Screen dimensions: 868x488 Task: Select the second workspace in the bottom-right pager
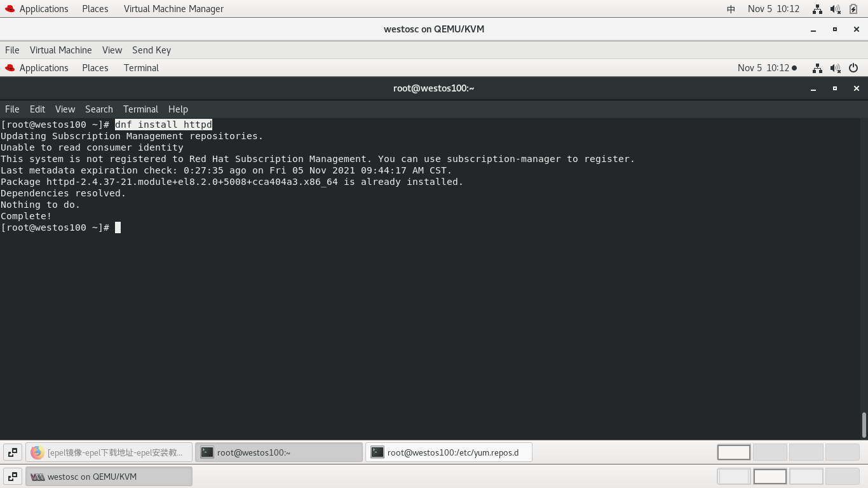(x=770, y=476)
